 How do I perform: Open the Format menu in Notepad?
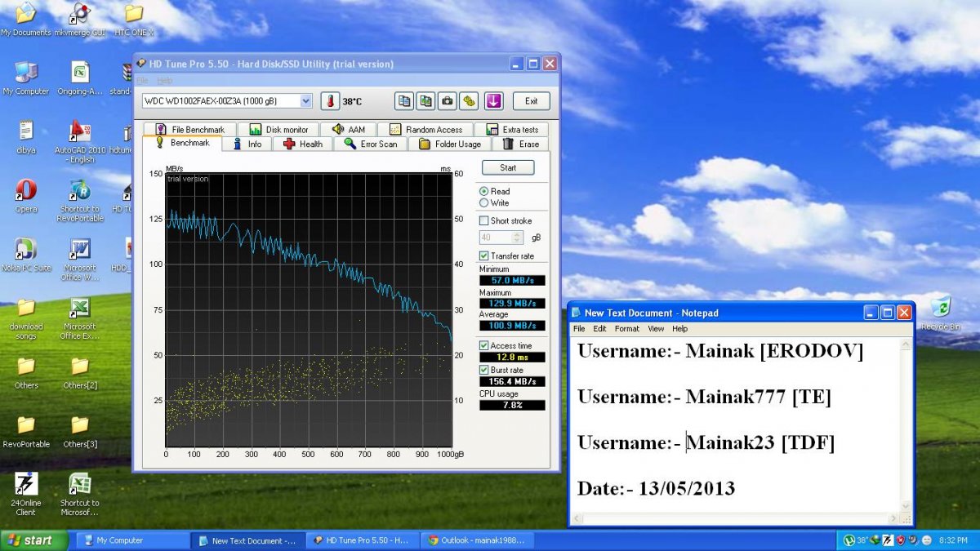click(627, 329)
